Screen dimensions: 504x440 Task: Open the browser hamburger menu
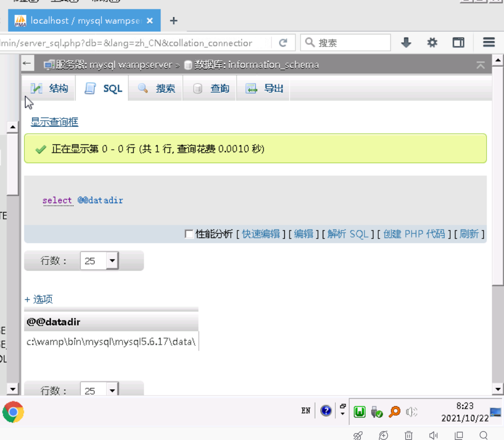[489, 42]
